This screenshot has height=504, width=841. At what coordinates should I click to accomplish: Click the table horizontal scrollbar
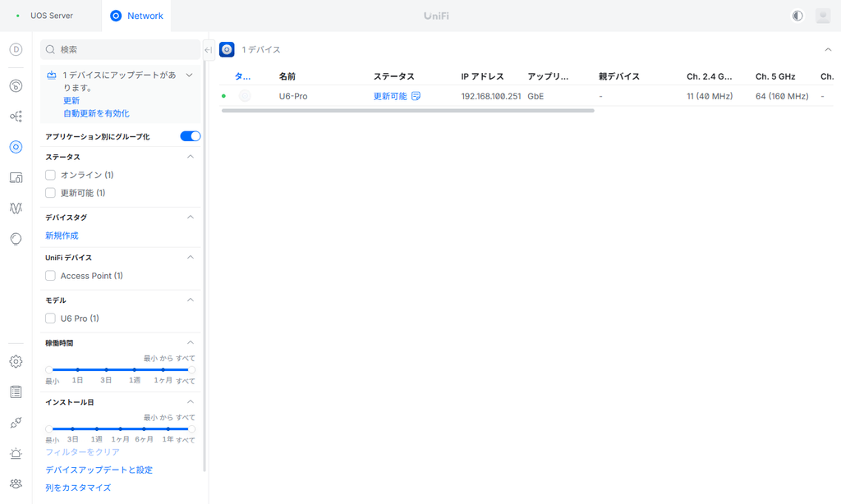point(407,111)
